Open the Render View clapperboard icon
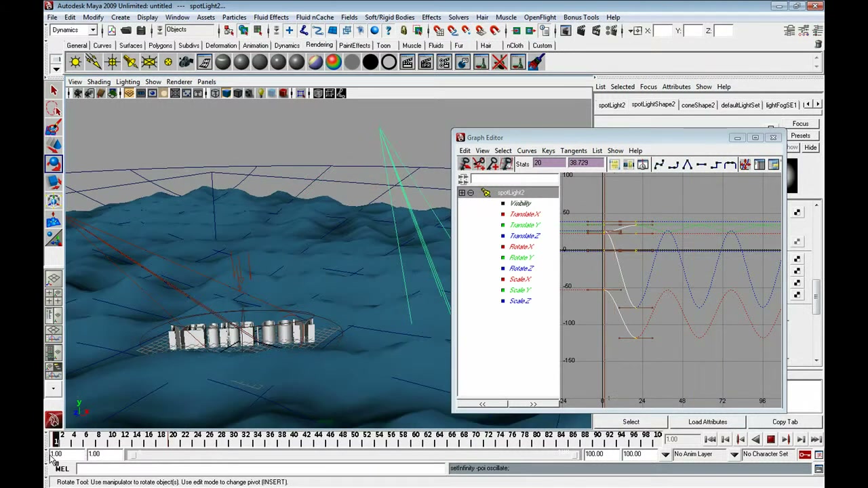Image resolution: width=868 pixels, height=488 pixels. click(x=408, y=62)
